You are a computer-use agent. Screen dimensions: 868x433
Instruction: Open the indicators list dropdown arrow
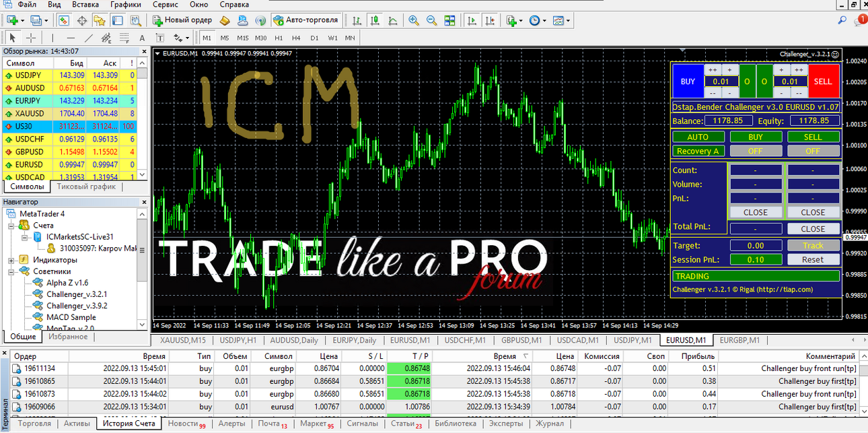click(x=521, y=20)
